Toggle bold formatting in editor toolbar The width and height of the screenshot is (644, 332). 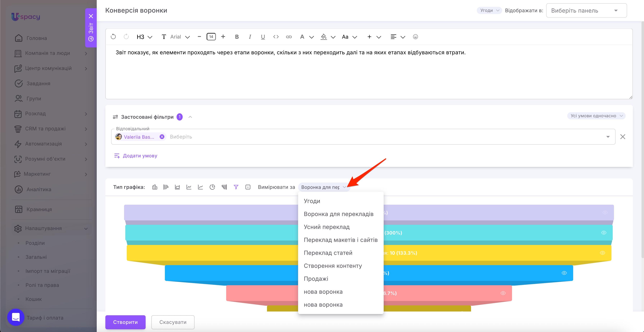237,37
